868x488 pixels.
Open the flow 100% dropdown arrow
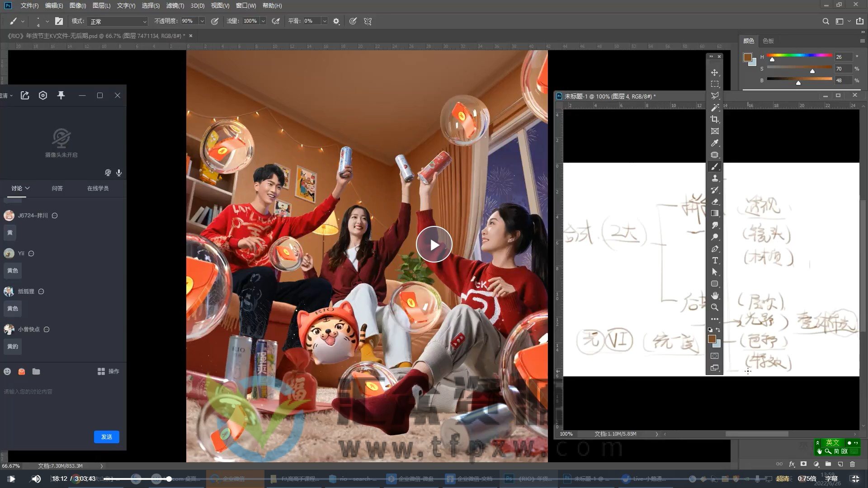point(263,21)
